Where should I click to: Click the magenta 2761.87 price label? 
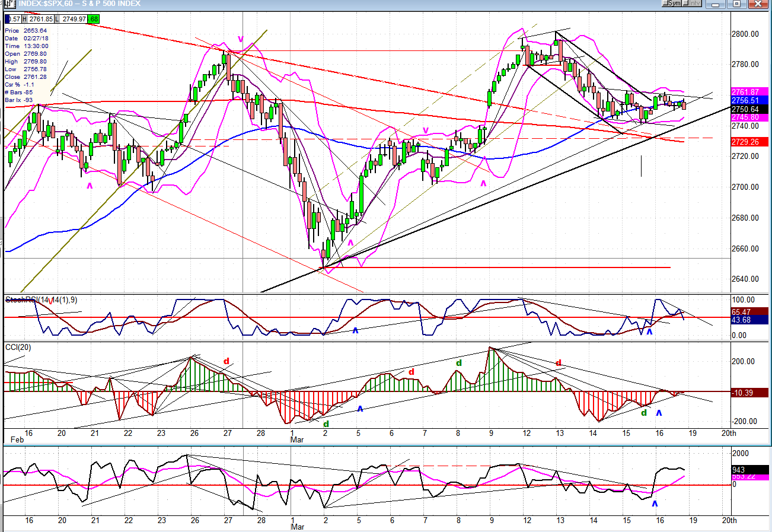[749, 92]
